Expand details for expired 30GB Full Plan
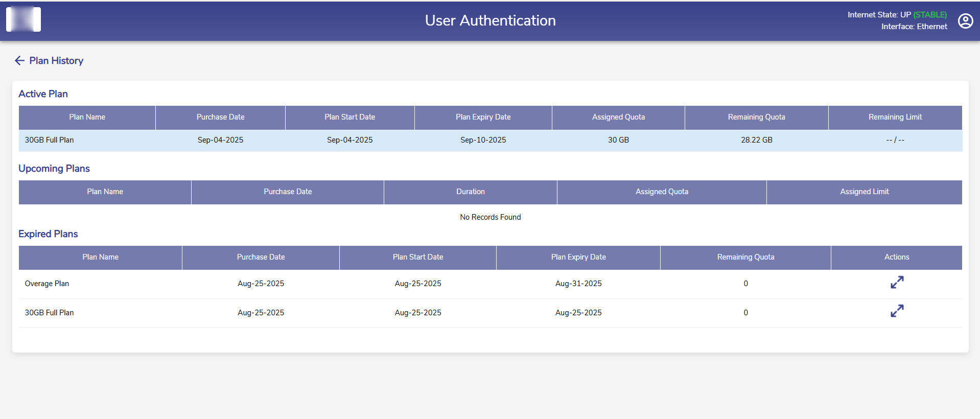980x419 pixels. coord(897,311)
